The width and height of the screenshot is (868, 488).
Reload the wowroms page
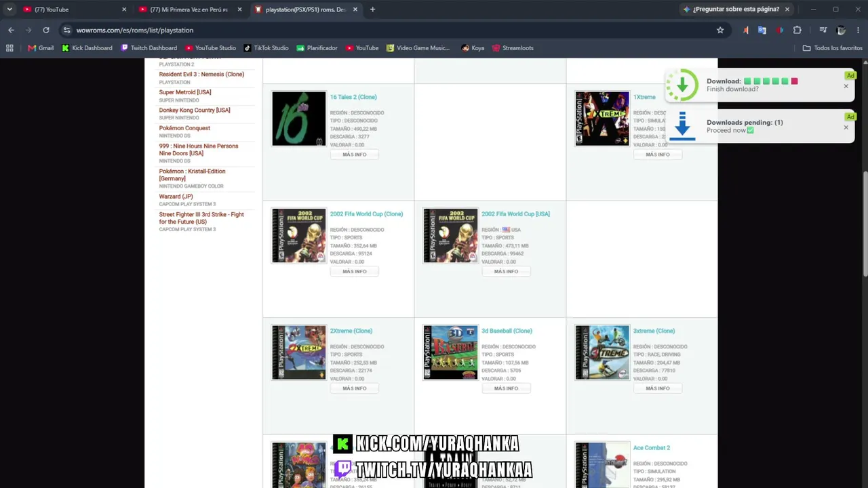[46, 30]
